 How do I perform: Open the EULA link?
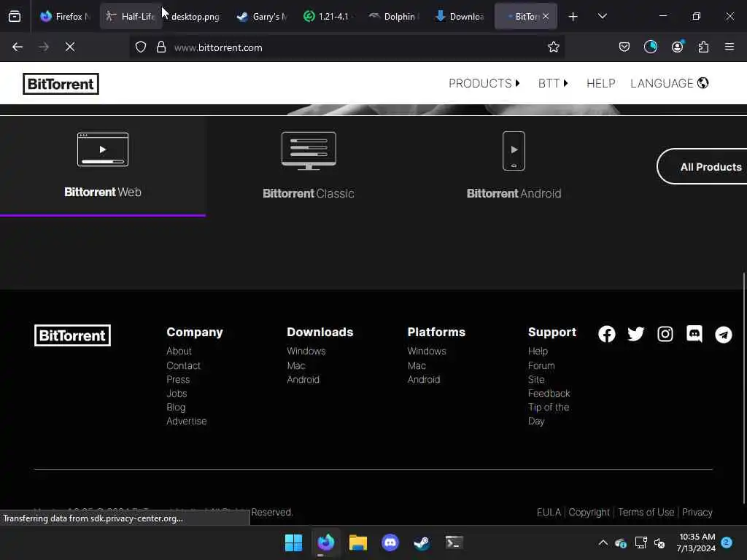tap(549, 512)
